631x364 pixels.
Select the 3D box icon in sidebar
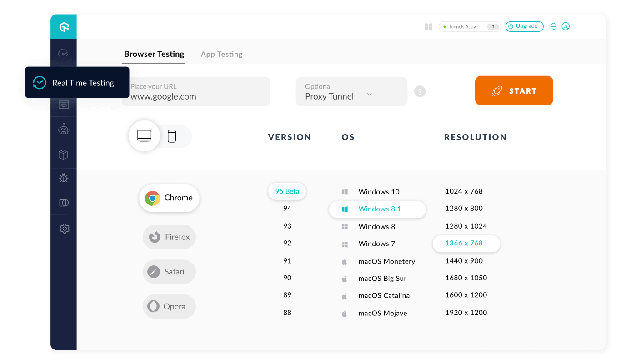(x=64, y=154)
